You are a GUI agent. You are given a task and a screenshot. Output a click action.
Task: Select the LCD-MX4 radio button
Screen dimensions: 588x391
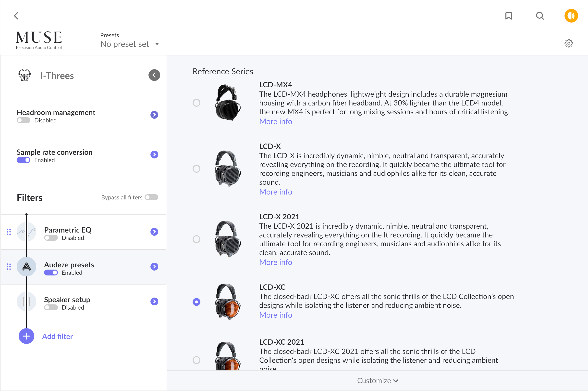tap(196, 103)
